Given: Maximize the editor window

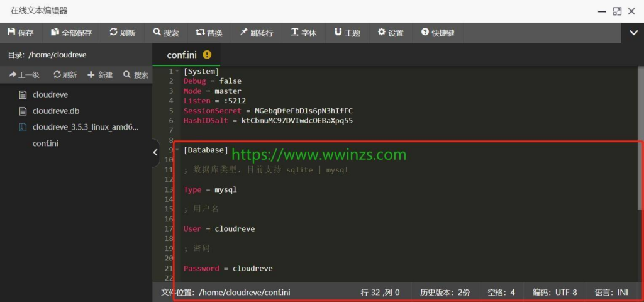Looking at the screenshot, I should click(617, 11).
